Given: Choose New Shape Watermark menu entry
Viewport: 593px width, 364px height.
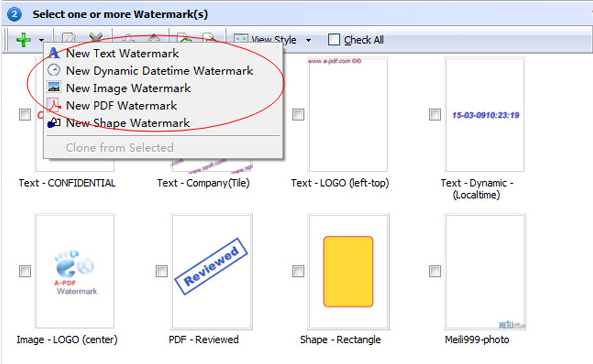Looking at the screenshot, I should (x=163, y=123).
